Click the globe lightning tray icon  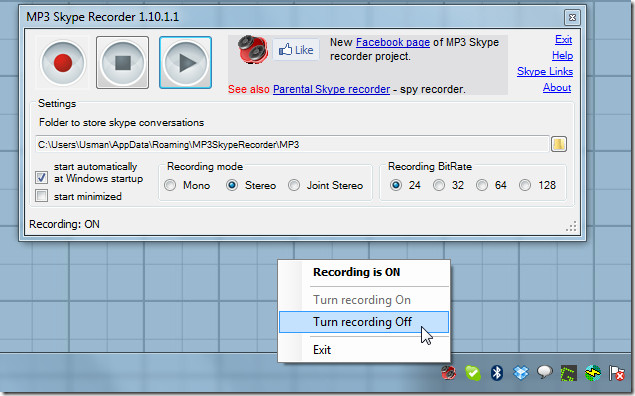coord(593,373)
